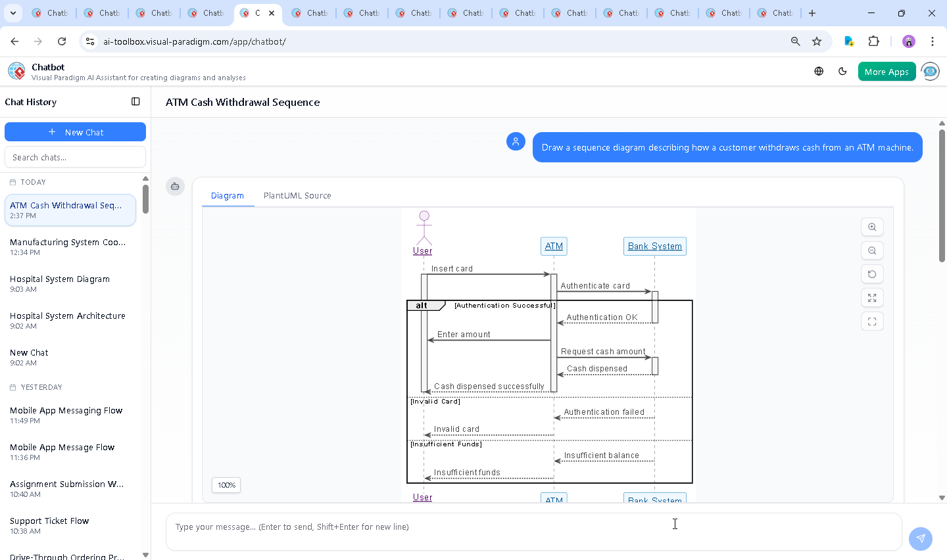Switch to the PlantUML Source tab

297,196
